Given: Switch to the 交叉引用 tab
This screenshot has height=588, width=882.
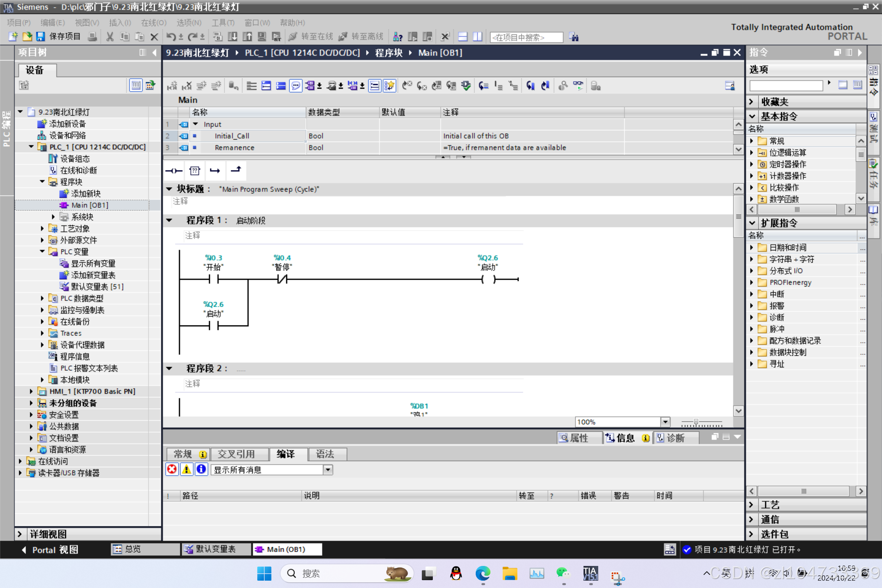Looking at the screenshot, I should pyautogui.click(x=236, y=454).
